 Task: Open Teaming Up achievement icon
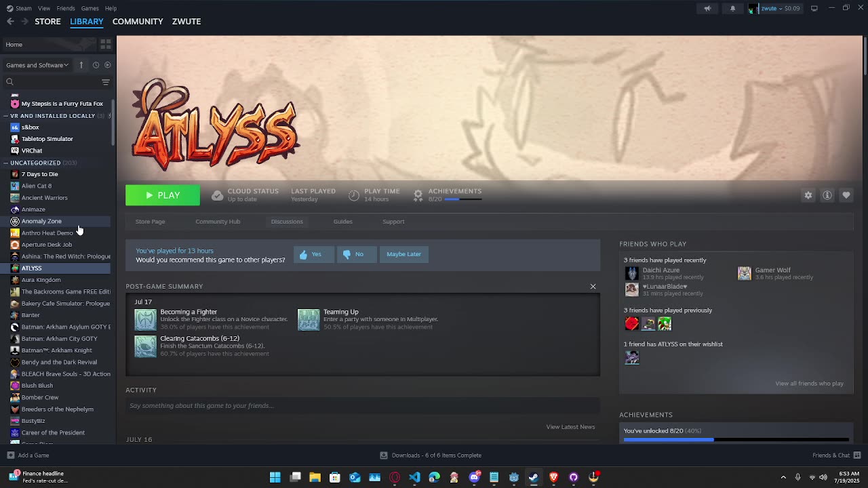pos(309,319)
